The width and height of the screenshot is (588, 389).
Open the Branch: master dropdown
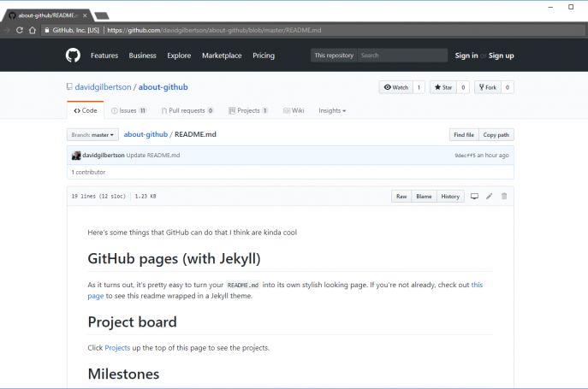coord(92,135)
